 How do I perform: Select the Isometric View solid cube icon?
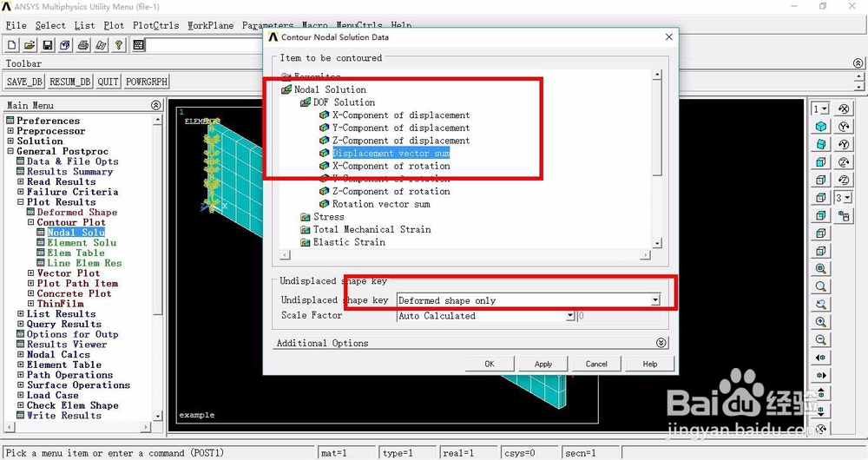tap(821, 127)
